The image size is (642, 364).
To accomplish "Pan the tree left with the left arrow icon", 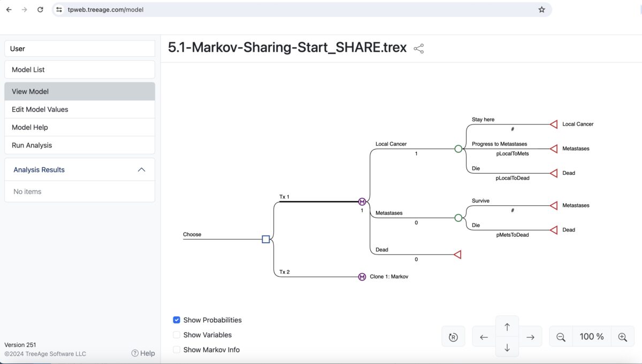I will coord(484,337).
